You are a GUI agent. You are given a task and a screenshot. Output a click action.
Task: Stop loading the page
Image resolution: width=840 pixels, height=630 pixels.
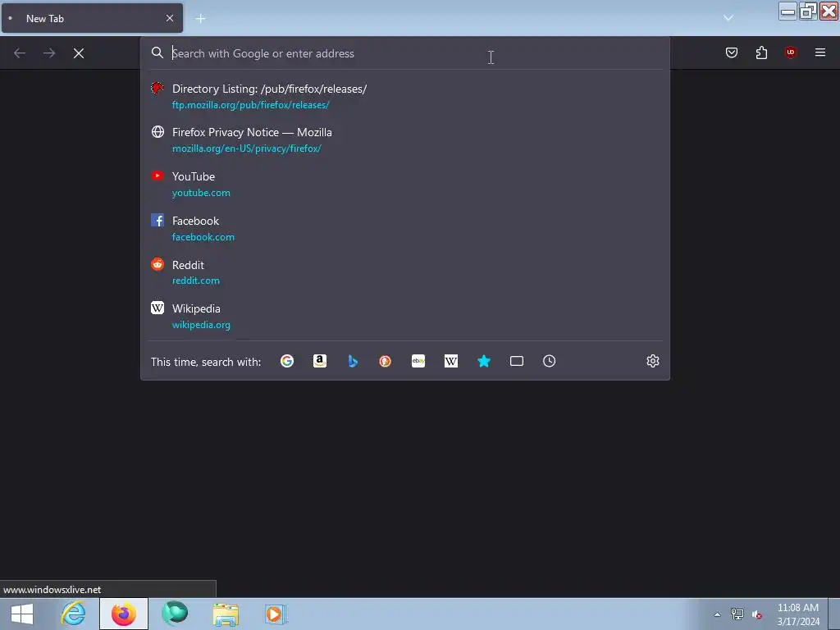click(x=79, y=53)
